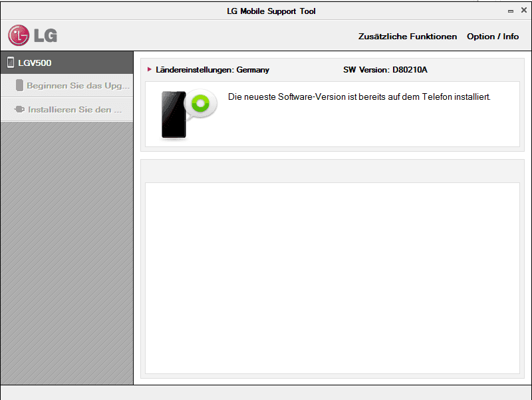Click the phone icon beside Beginnen Sie

[x=20, y=85]
